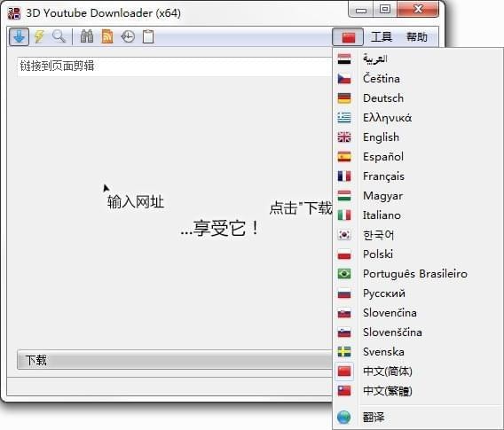Image resolution: width=504 pixels, height=430 pixels.
Task: Maximize the 3D Youtube Downloader window
Action: point(385,10)
